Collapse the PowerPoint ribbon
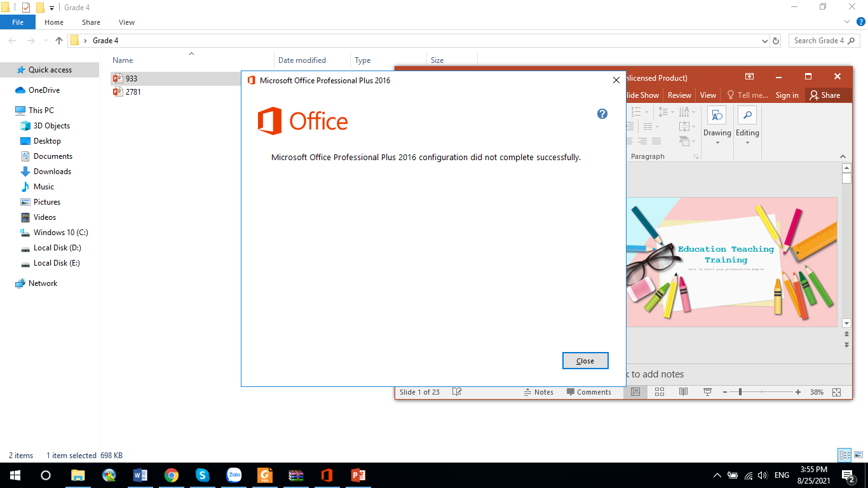Image resolution: width=868 pixels, height=488 pixels. [843, 156]
